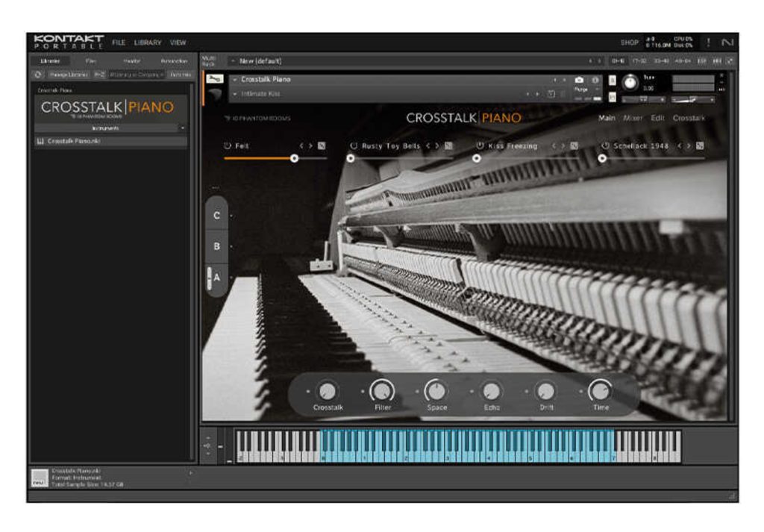
Task: Open the library sort A-Z dropdown
Action: click(x=100, y=75)
